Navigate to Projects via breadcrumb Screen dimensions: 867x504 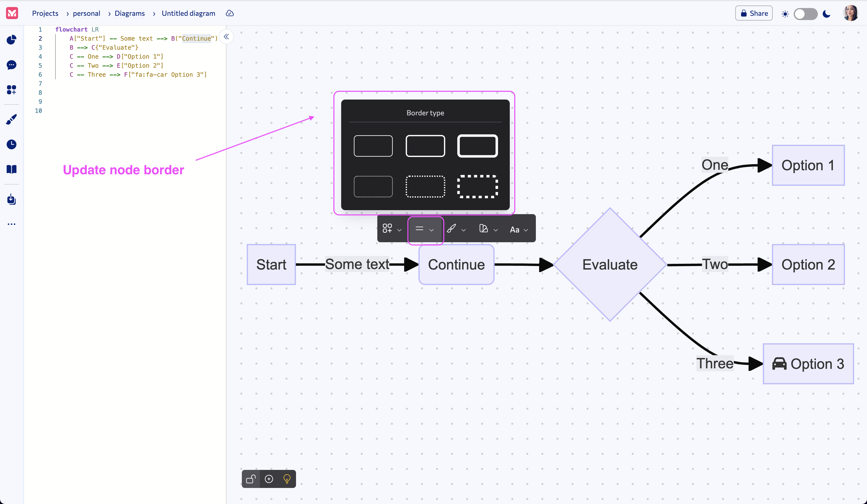(45, 13)
